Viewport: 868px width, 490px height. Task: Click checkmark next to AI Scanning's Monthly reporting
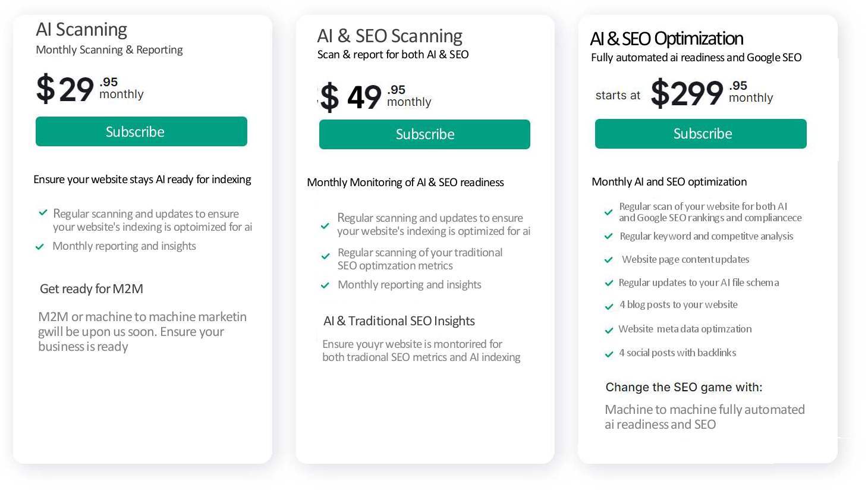click(40, 247)
